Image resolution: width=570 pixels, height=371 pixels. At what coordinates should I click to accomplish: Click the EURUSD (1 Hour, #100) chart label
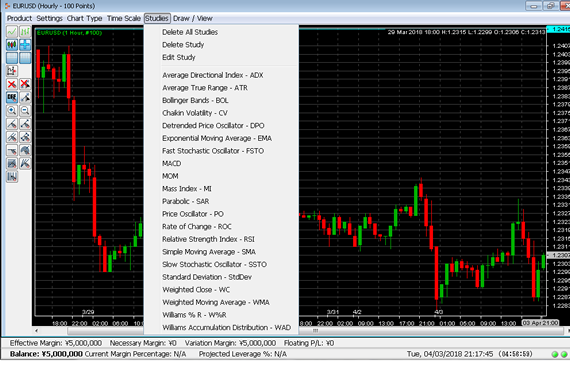(x=69, y=33)
